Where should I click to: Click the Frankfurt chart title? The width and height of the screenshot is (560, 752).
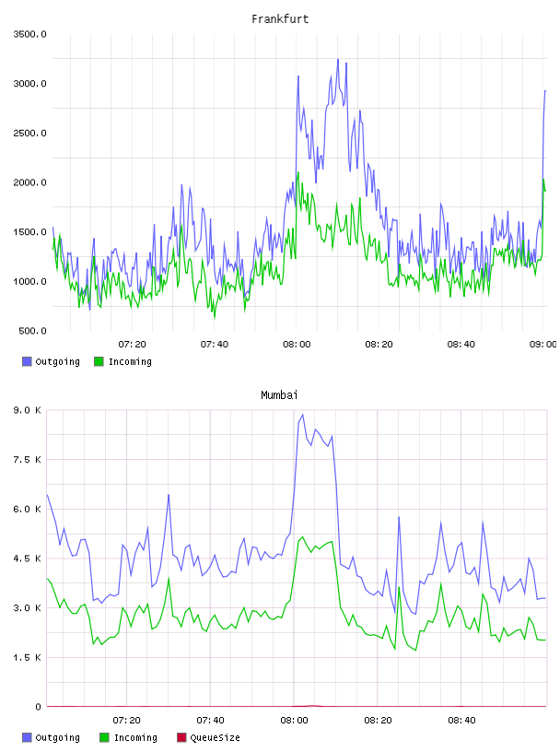[280, 19]
